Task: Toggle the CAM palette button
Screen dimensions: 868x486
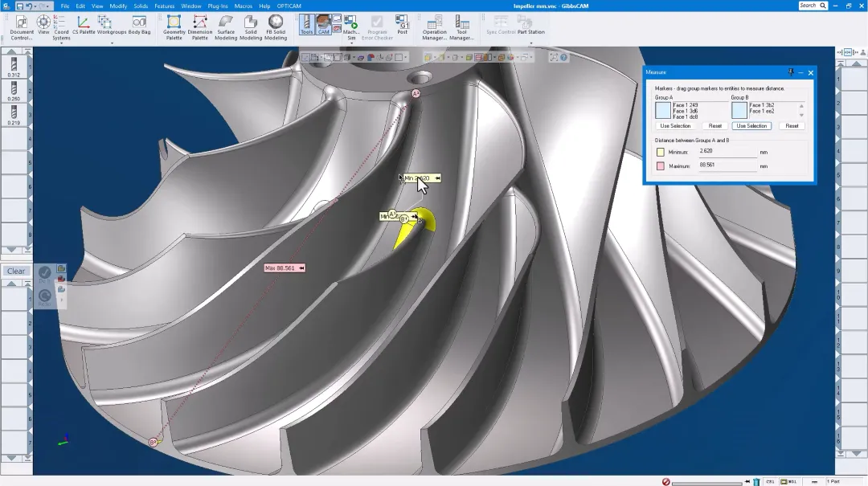Action: tap(324, 25)
